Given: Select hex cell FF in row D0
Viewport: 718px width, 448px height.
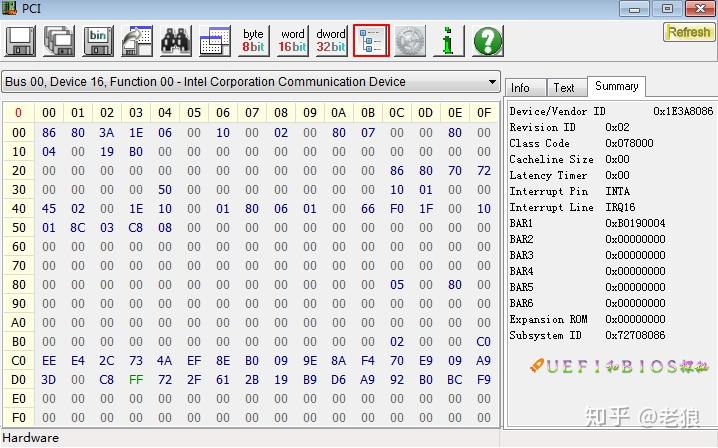Looking at the screenshot, I should pos(136,380).
